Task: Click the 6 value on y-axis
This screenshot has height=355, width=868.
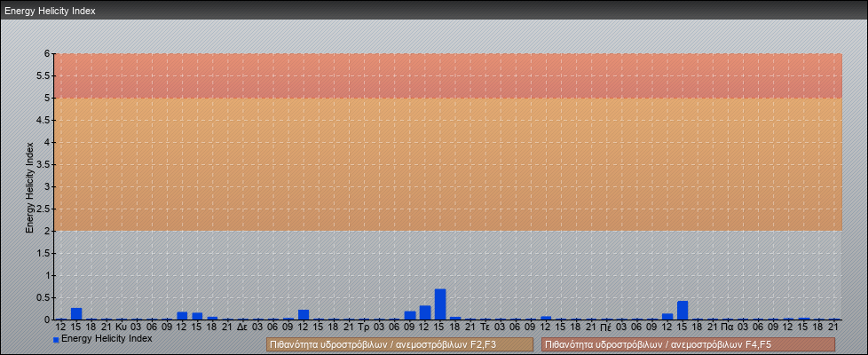Action: point(47,54)
